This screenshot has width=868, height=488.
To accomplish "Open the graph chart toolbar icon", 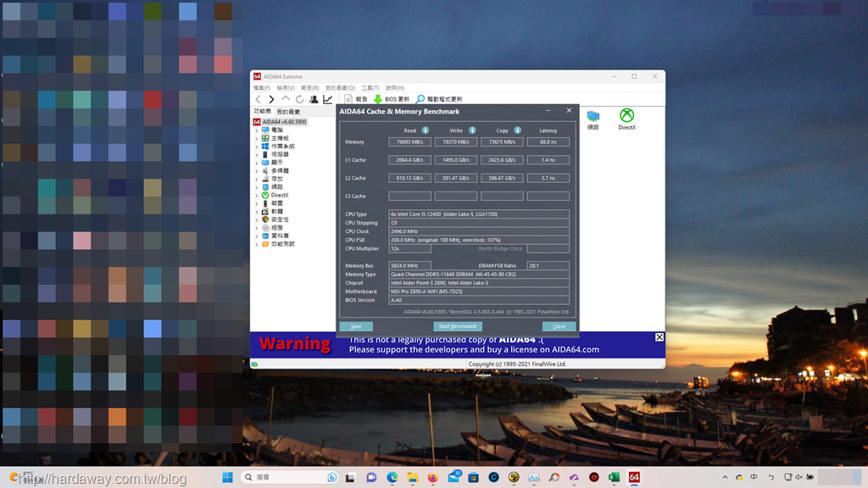I will click(x=327, y=99).
